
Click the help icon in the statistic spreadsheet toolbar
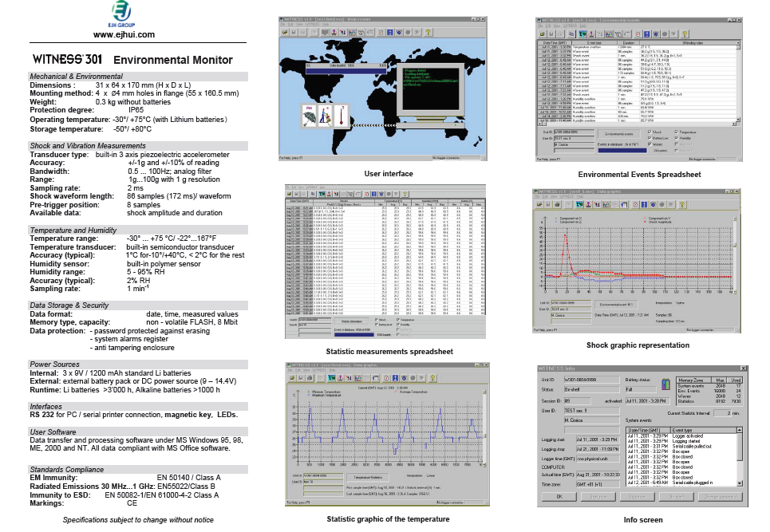click(x=405, y=194)
